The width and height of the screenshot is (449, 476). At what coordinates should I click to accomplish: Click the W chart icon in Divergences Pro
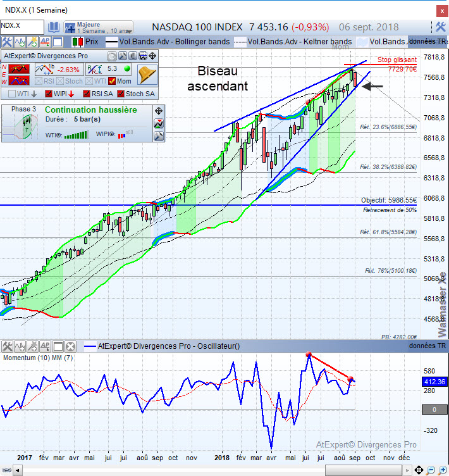pyautogui.click(x=142, y=56)
